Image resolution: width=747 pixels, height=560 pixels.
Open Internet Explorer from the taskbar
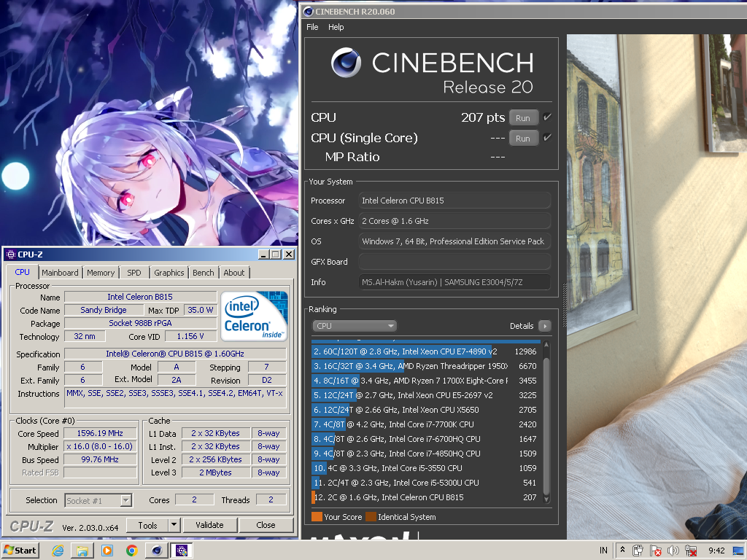pos(58,551)
